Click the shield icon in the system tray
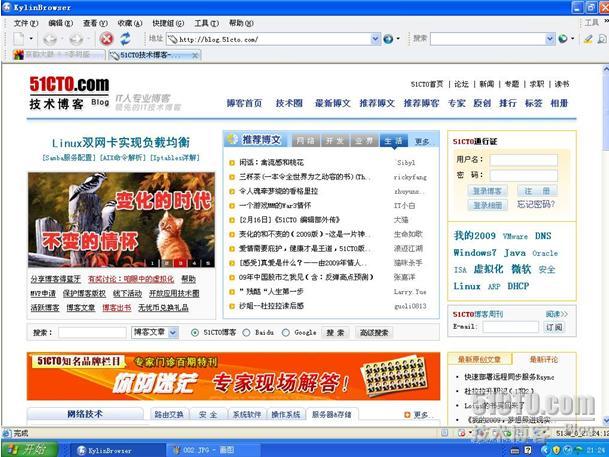This screenshot has height=457, width=609. [x=556, y=450]
